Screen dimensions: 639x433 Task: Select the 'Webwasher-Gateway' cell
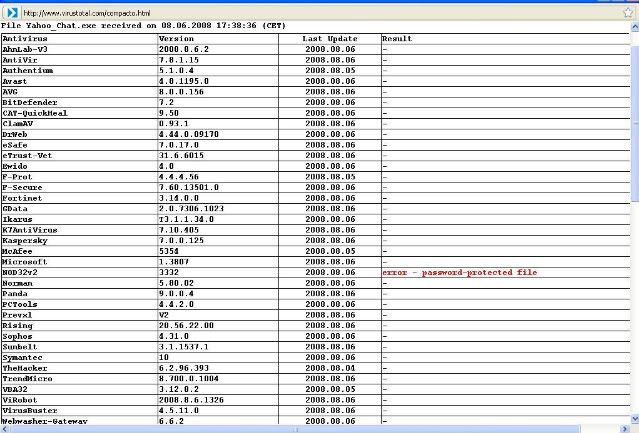pos(79,421)
